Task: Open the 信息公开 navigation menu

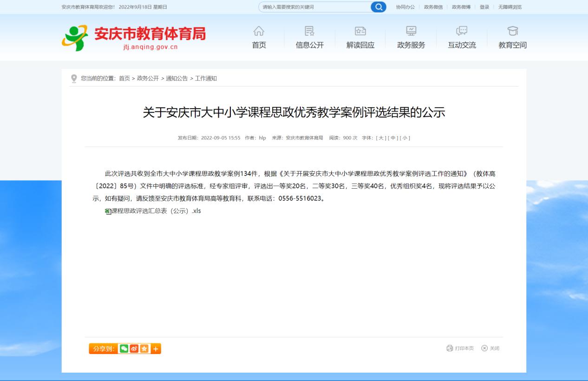Action: pyautogui.click(x=310, y=45)
